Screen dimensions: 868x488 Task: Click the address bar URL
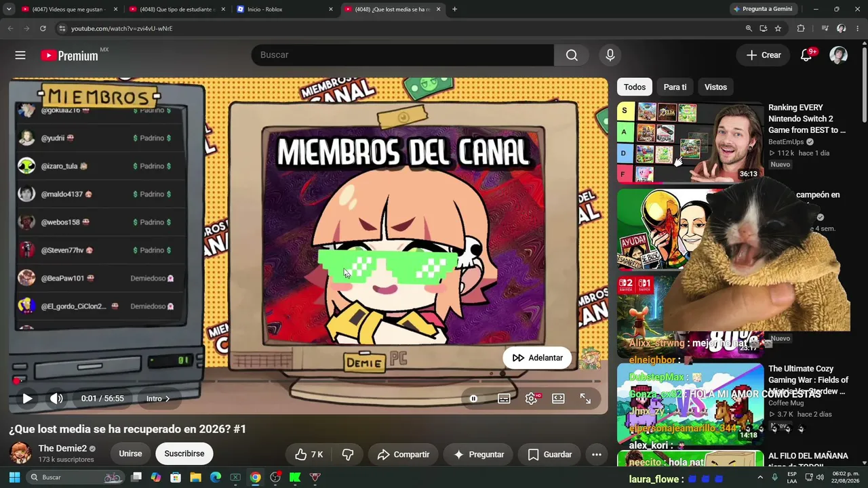tap(122, 28)
